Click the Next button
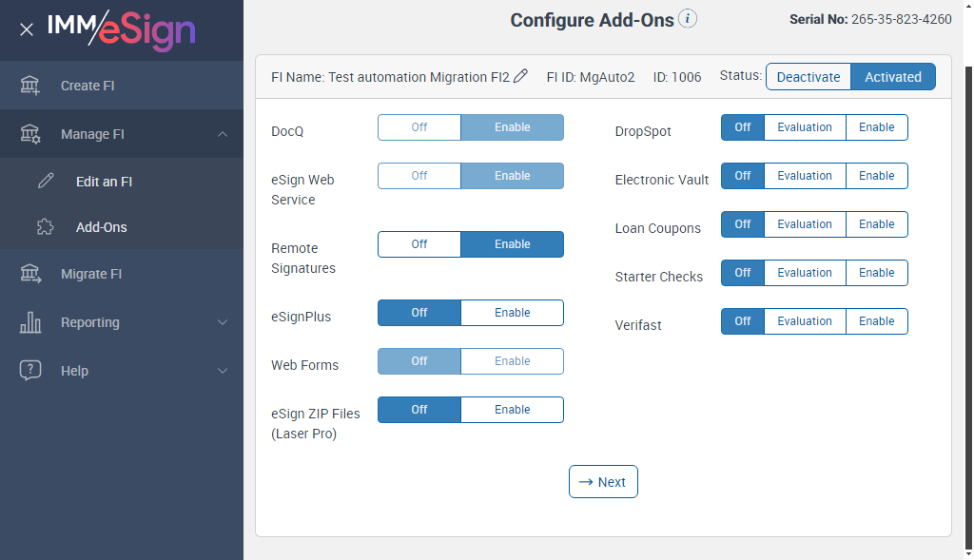This screenshot has height=560, width=974. click(603, 482)
